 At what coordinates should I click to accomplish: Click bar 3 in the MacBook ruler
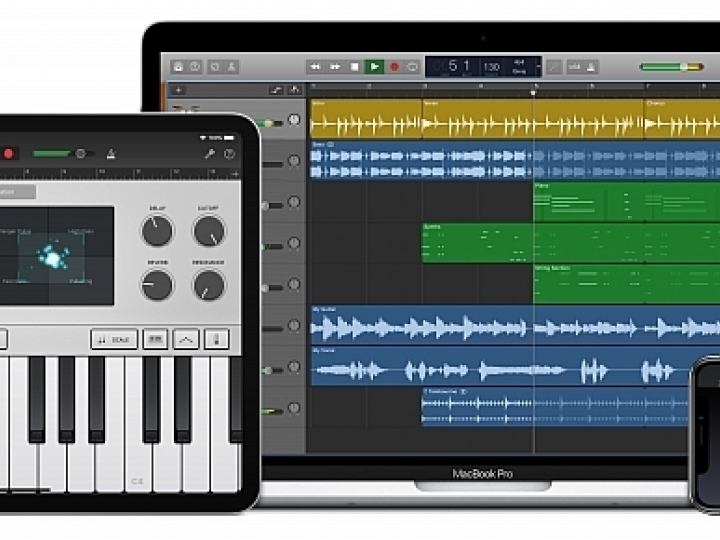point(425,86)
